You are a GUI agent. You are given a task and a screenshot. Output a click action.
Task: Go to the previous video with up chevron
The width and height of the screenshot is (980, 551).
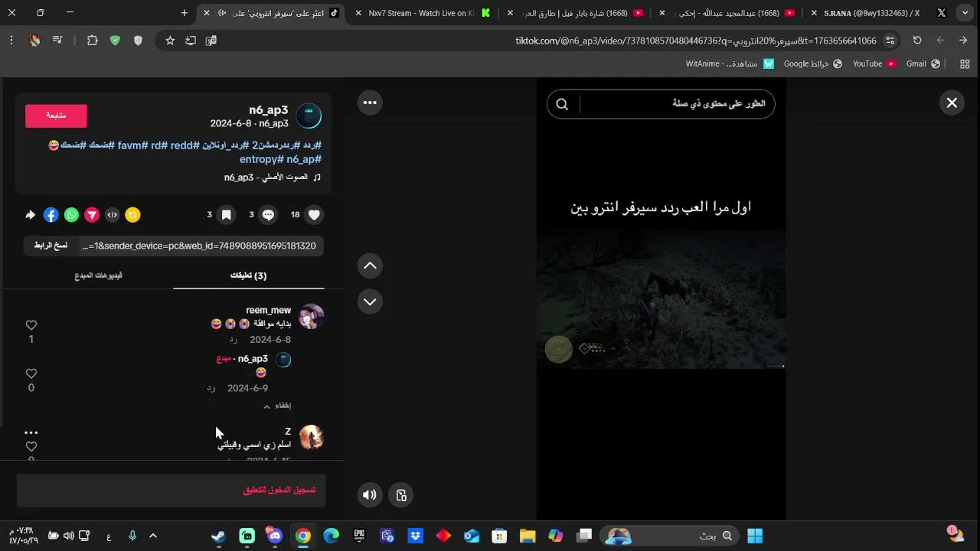pos(370,266)
